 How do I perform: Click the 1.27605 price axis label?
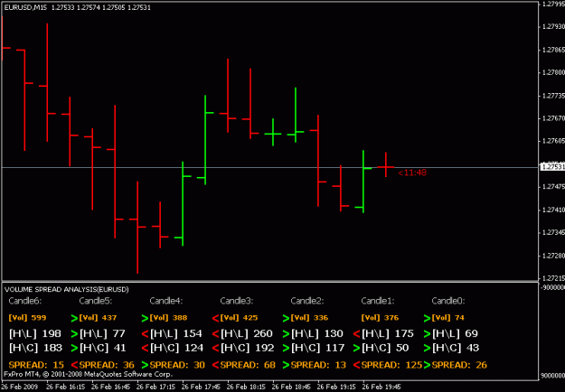pos(553,141)
